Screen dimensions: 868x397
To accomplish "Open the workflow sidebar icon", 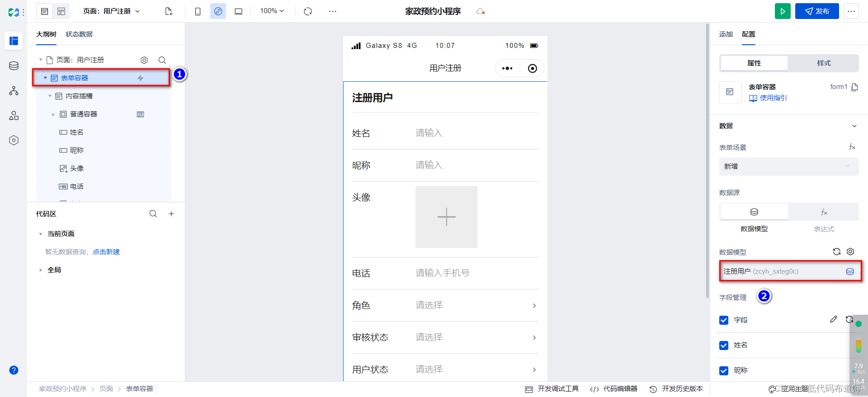I will (14, 91).
